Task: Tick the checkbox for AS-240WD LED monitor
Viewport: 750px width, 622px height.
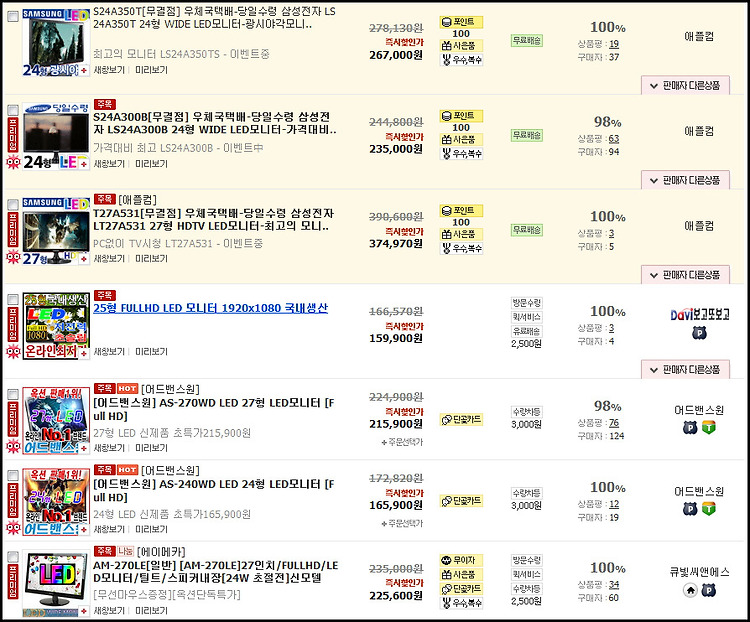Action: coord(13,476)
